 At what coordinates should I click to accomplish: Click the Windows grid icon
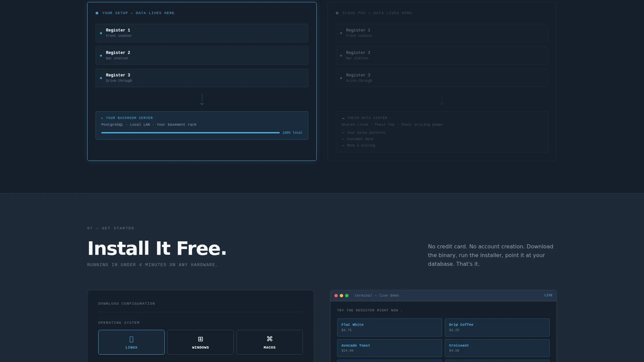click(201, 339)
